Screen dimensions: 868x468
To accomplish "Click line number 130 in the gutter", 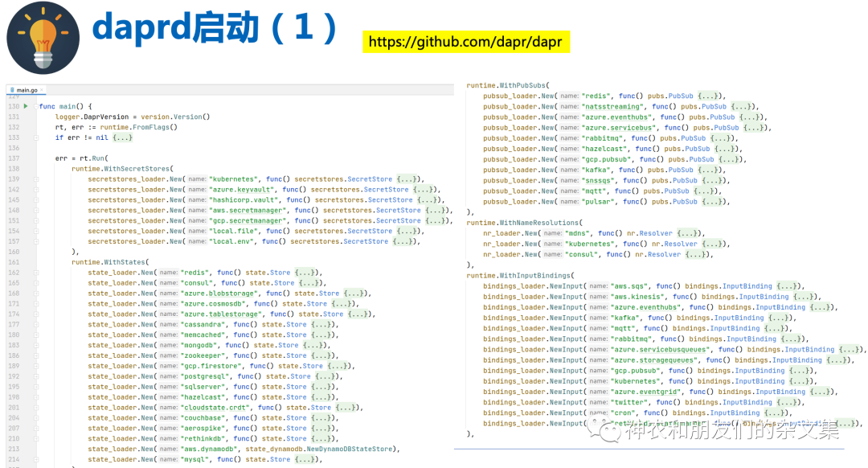I will pyautogui.click(x=14, y=106).
